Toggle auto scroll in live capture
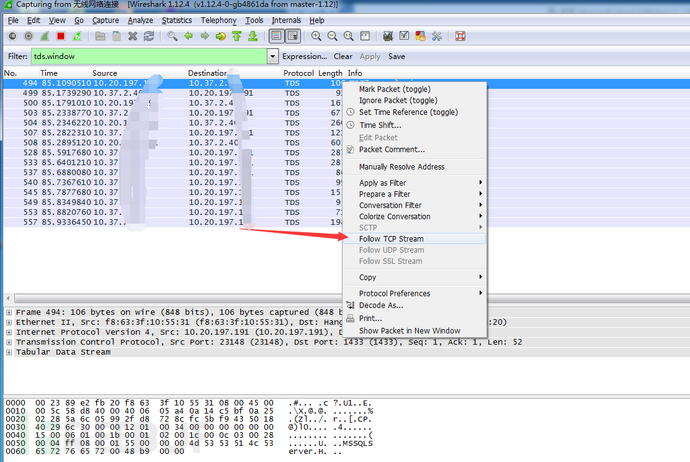 click(x=293, y=36)
